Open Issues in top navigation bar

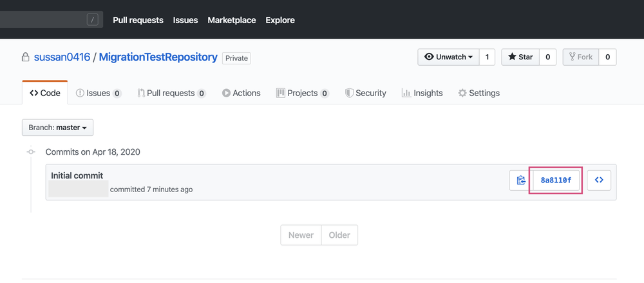pyautogui.click(x=185, y=20)
